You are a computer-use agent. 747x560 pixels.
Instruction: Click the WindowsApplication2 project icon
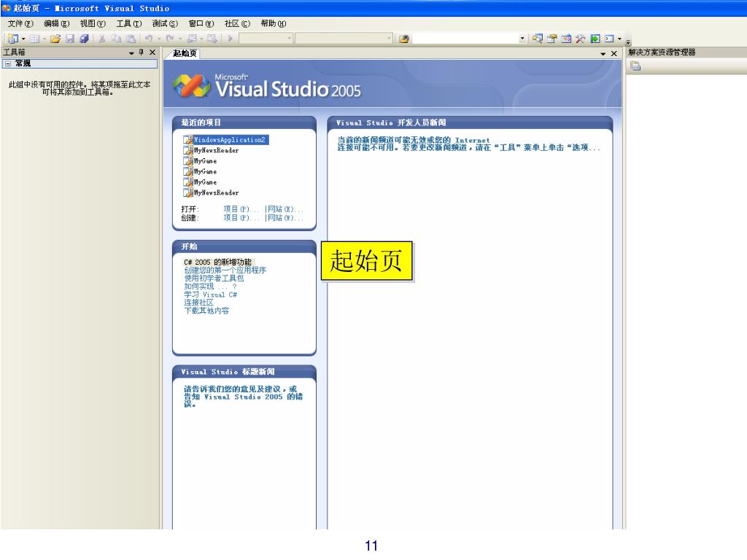point(188,139)
